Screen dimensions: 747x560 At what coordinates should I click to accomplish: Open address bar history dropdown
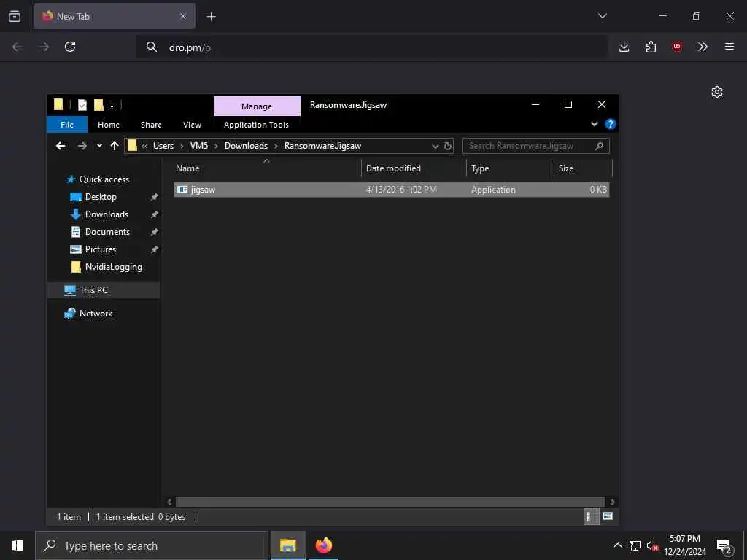(435, 146)
